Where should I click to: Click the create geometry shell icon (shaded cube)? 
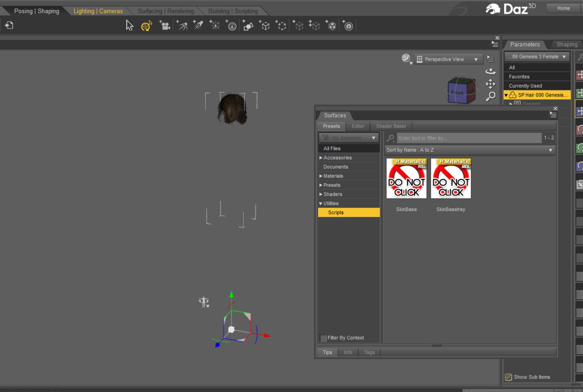[331, 25]
